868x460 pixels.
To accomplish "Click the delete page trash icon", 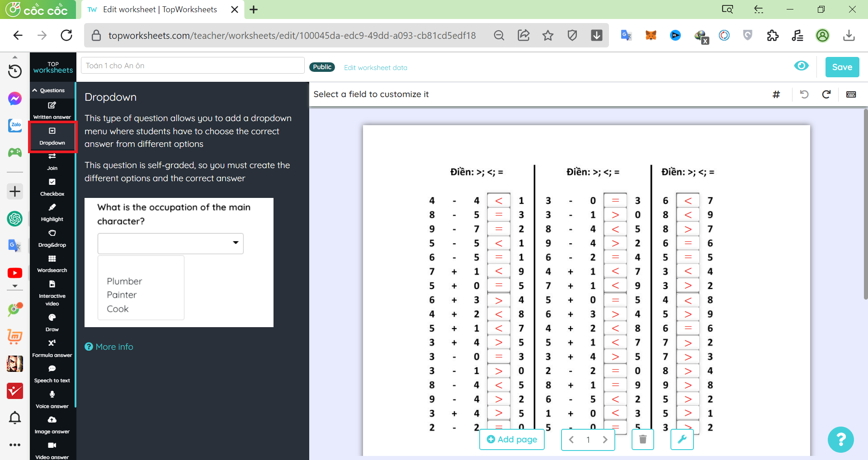I will [x=642, y=439].
